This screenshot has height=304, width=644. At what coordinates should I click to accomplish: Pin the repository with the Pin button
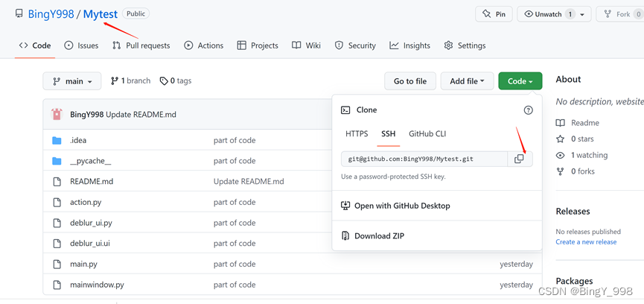click(x=494, y=14)
